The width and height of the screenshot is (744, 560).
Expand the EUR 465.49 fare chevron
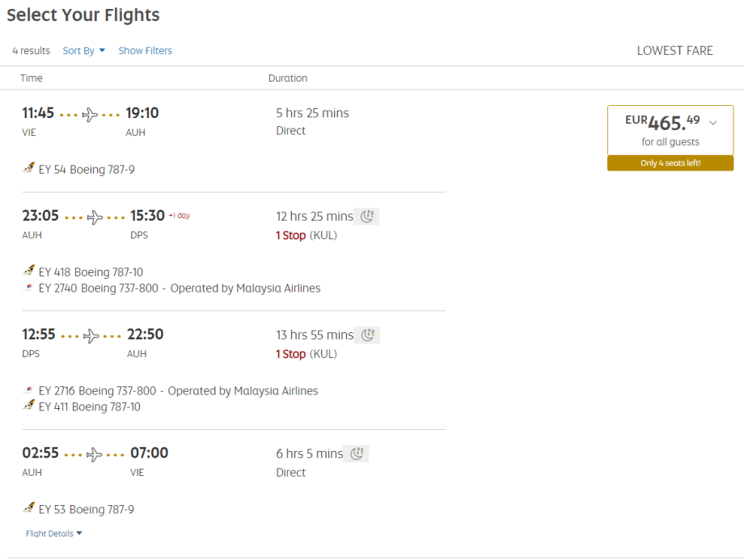(x=712, y=123)
